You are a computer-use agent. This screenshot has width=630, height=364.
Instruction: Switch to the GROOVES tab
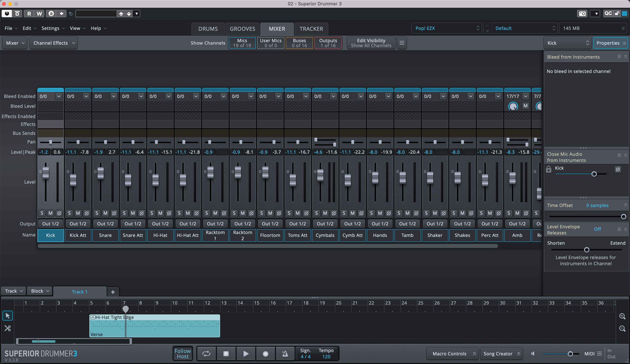coord(242,29)
